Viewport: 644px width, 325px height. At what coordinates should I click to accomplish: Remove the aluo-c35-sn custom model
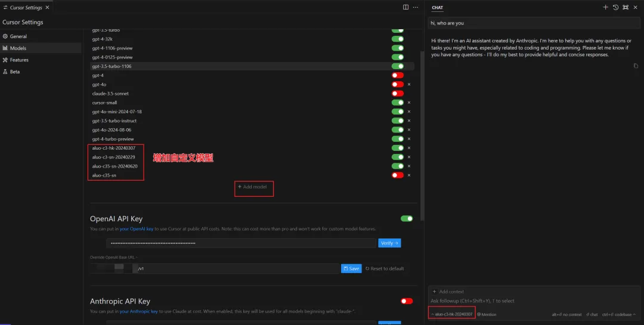click(x=408, y=175)
